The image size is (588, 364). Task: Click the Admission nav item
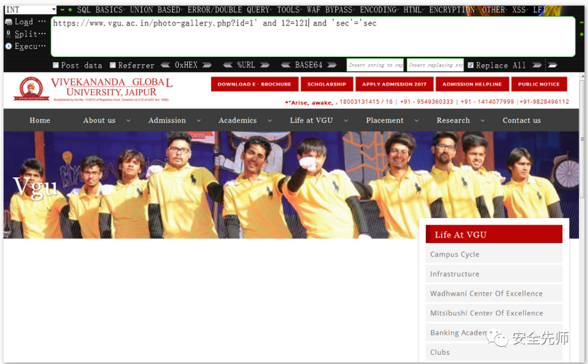coord(167,120)
